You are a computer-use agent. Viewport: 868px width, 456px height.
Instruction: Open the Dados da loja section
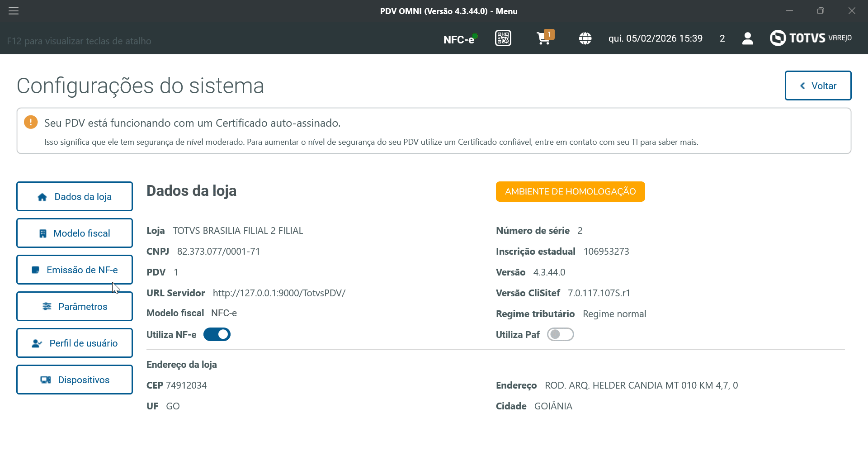pyautogui.click(x=75, y=196)
